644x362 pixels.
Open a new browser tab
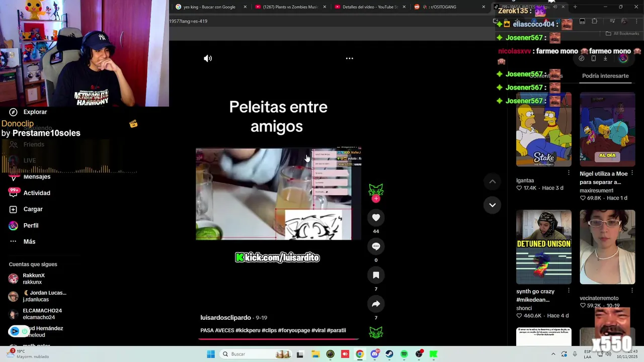point(575,7)
